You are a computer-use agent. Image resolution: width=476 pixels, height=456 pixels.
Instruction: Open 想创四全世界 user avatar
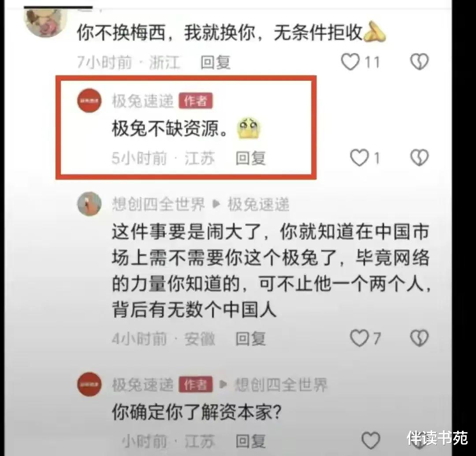89,204
